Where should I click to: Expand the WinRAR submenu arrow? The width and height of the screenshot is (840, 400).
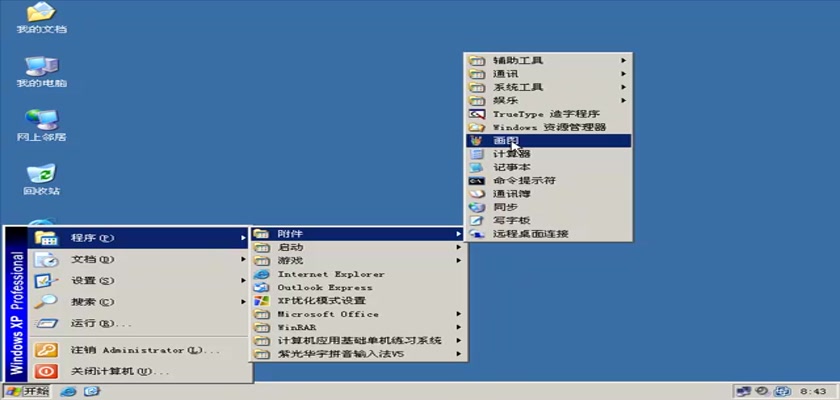pos(459,327)
